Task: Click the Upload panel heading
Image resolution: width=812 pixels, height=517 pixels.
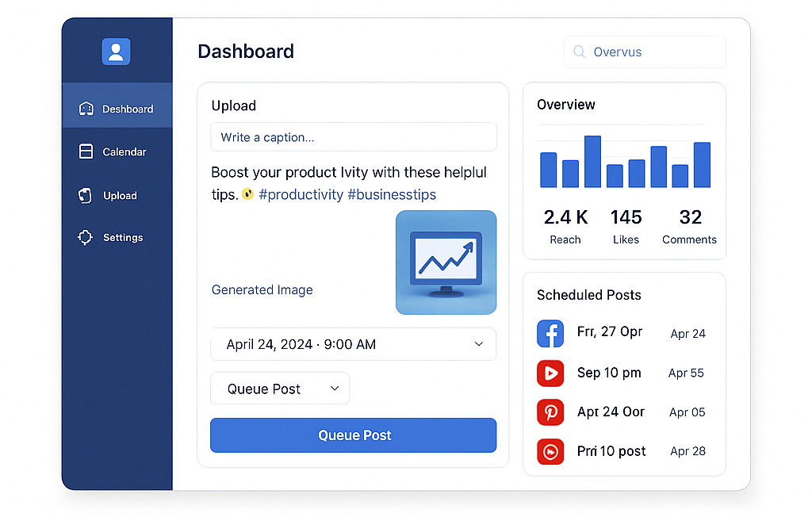Action: click(x=234, y=105)
